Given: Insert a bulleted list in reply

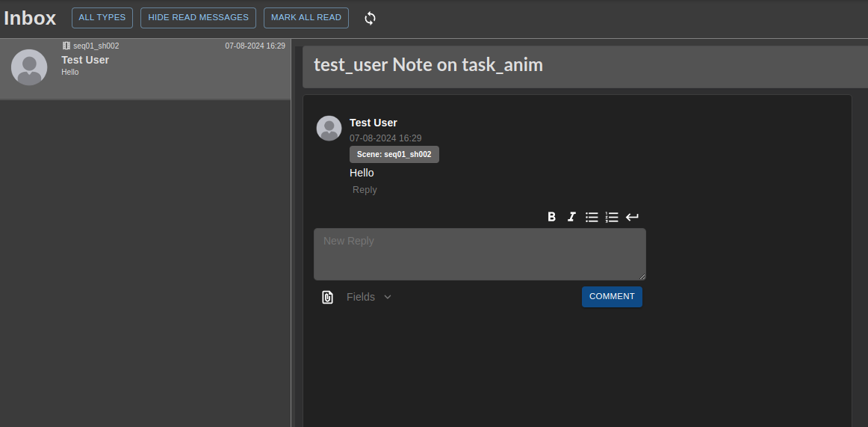Looking at the screenshot, I should (x=592, y=217).
